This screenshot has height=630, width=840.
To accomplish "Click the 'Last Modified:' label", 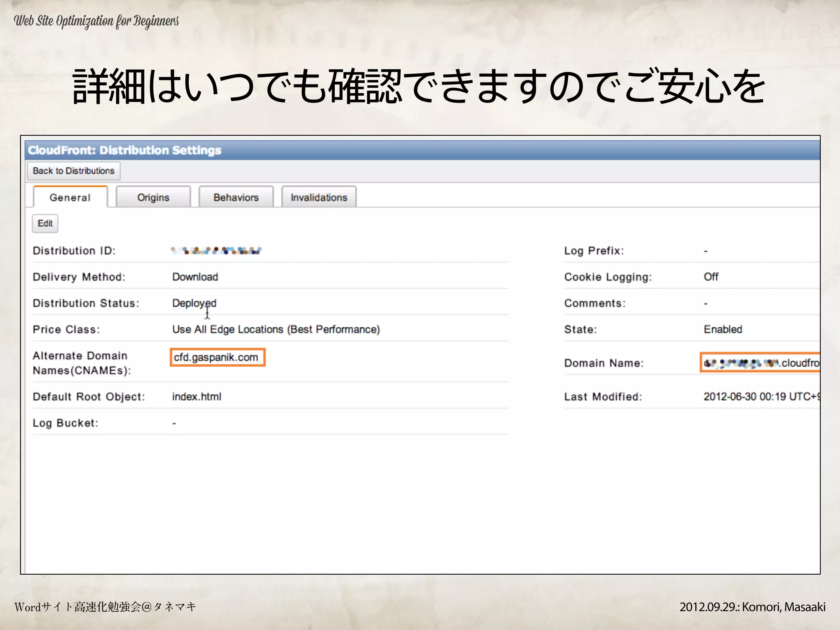I will click(x=603, y=397).
